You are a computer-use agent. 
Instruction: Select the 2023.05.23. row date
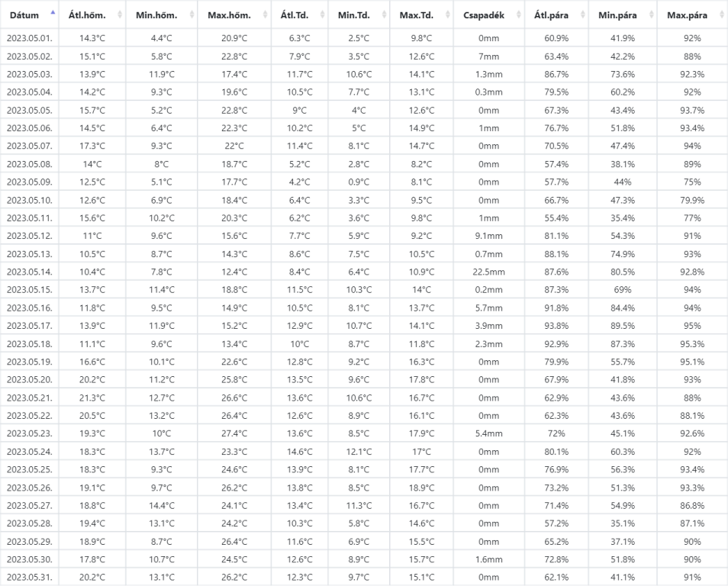tap(29, 433)
